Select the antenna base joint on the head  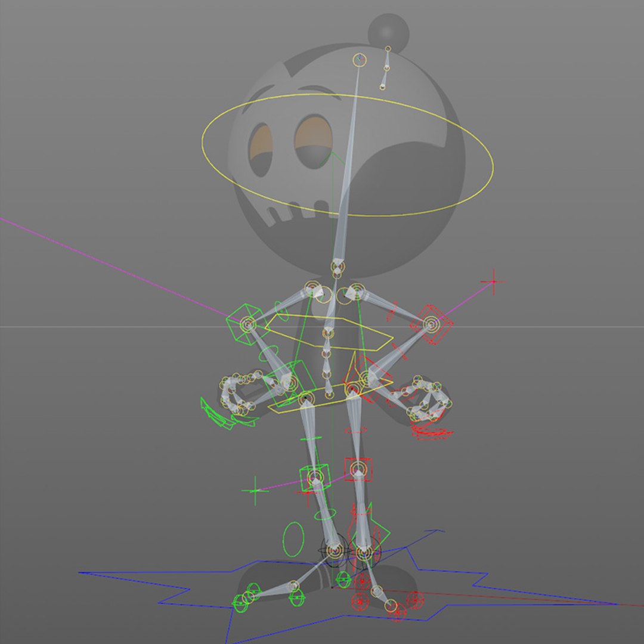pos(382,86)
